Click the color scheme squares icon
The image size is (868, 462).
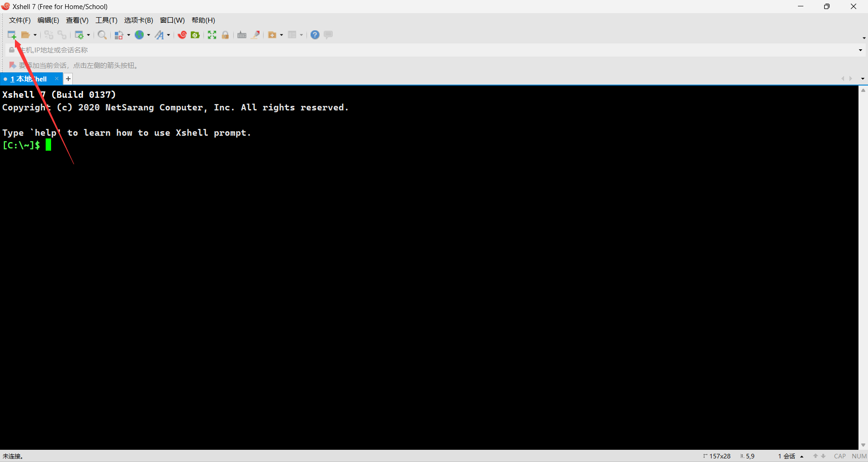[x=119, y=35]
